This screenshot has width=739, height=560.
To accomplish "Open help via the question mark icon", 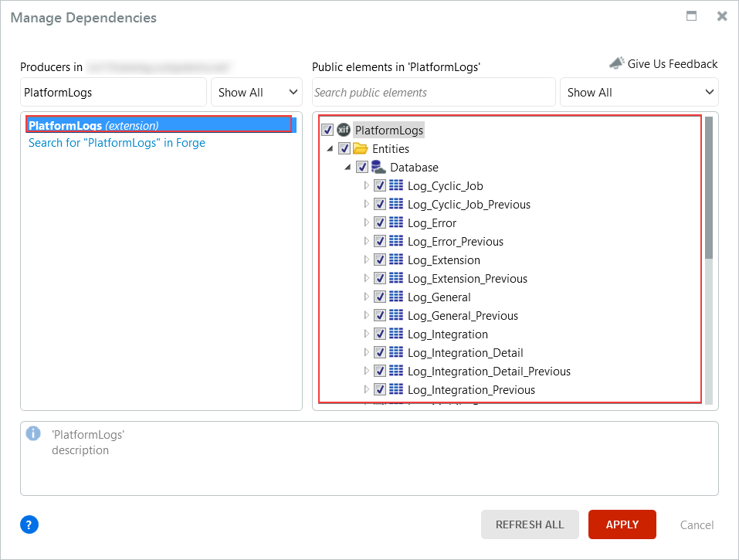I will pos(29,524).
